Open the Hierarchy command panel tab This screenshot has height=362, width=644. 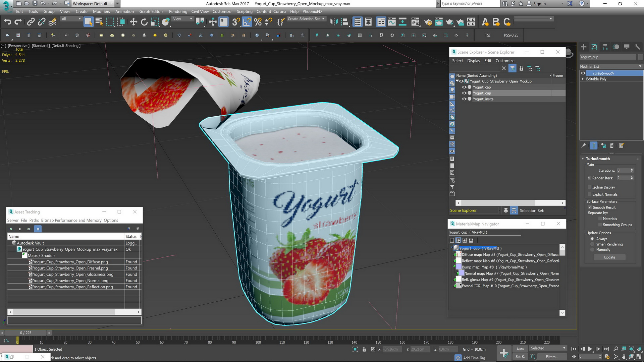tap(605, 47)
